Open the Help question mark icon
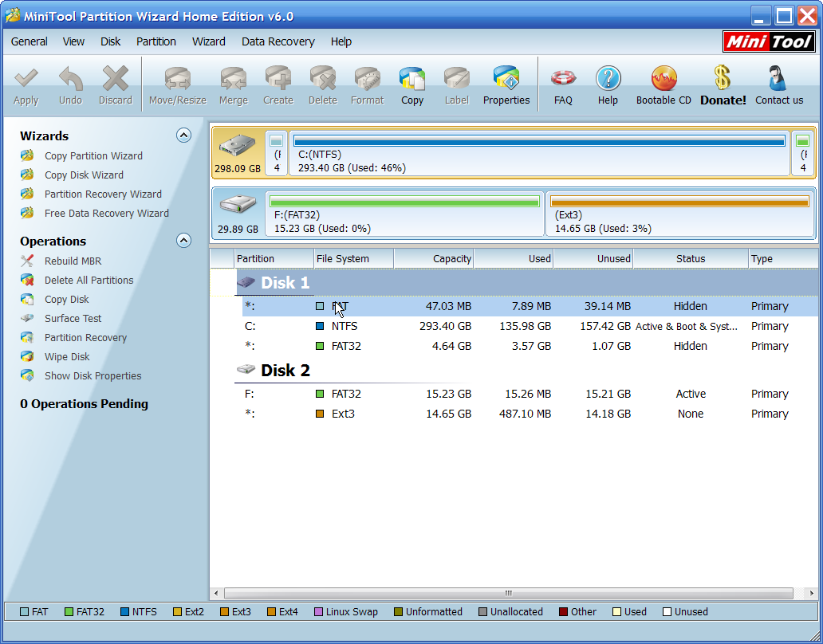Image resolution: width=823 pixels, height=644 pixels. coord(608,86)
